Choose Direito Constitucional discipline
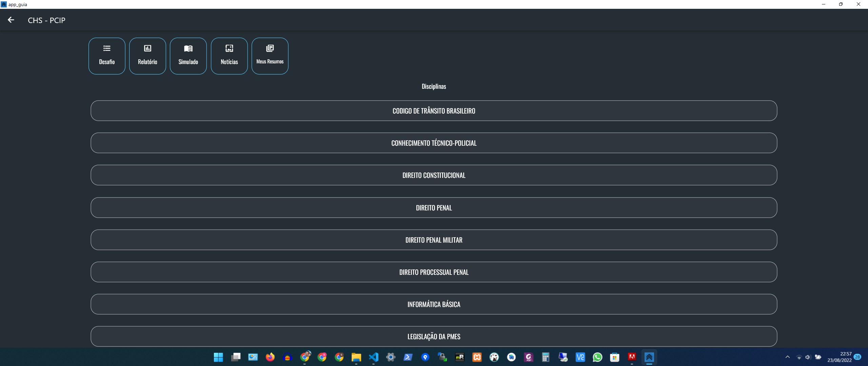 (x=434, y=175)
